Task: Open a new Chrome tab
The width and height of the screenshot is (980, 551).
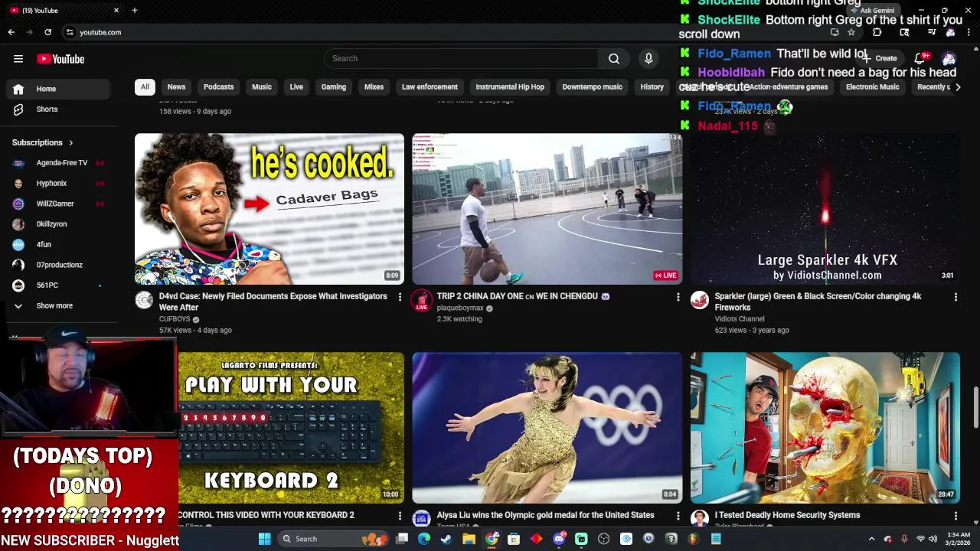Action: pos(134,10)
